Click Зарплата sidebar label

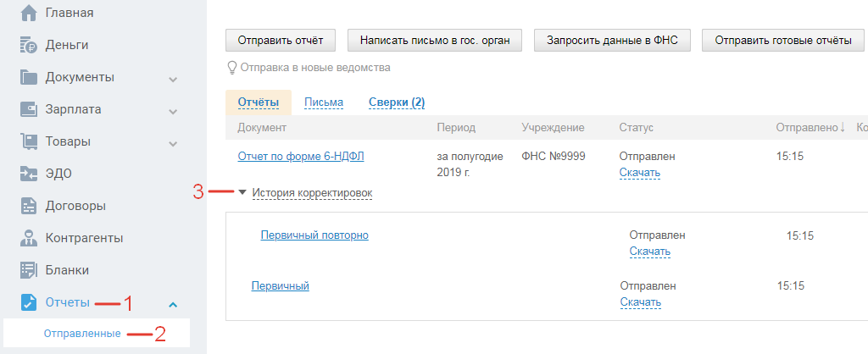point(73,109)
